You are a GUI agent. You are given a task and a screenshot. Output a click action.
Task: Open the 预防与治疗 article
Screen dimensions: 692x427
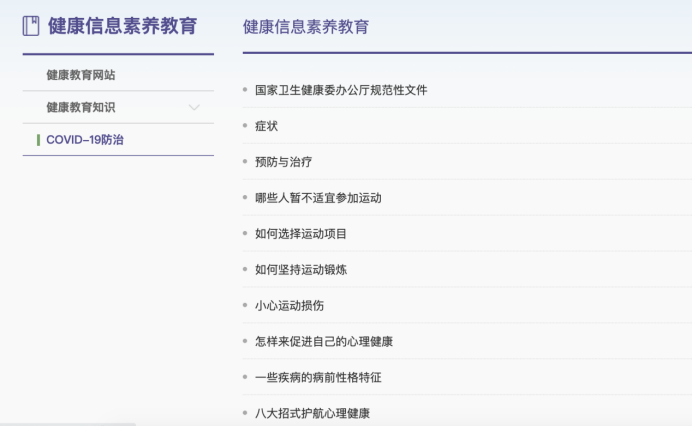pyautogui.click(x=283, y=162)
